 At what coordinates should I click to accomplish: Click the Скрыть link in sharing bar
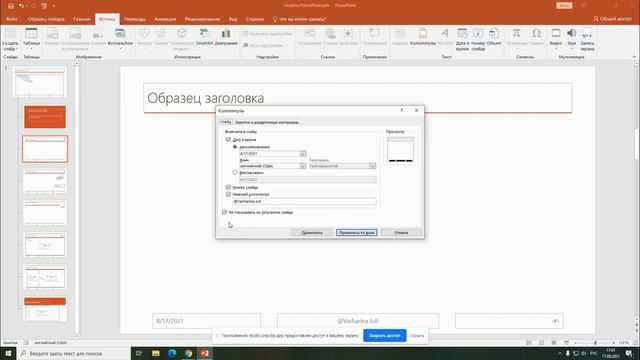coord(417,336)
